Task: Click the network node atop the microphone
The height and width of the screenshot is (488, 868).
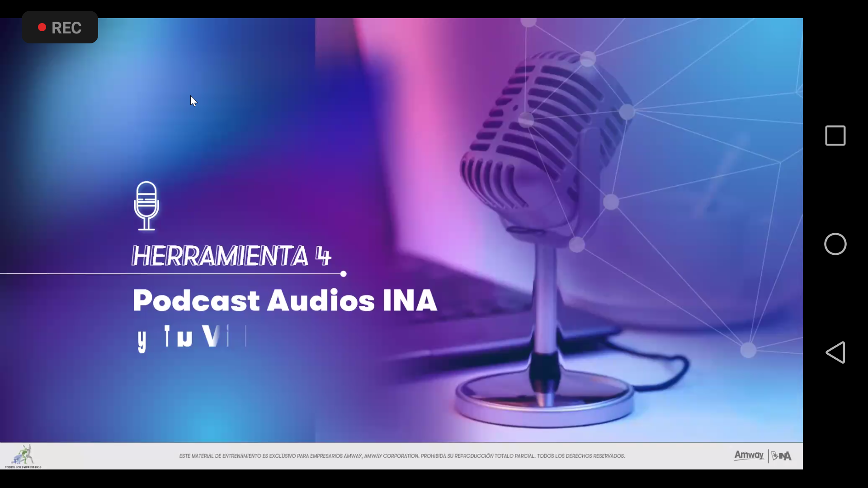Action: 588,59
